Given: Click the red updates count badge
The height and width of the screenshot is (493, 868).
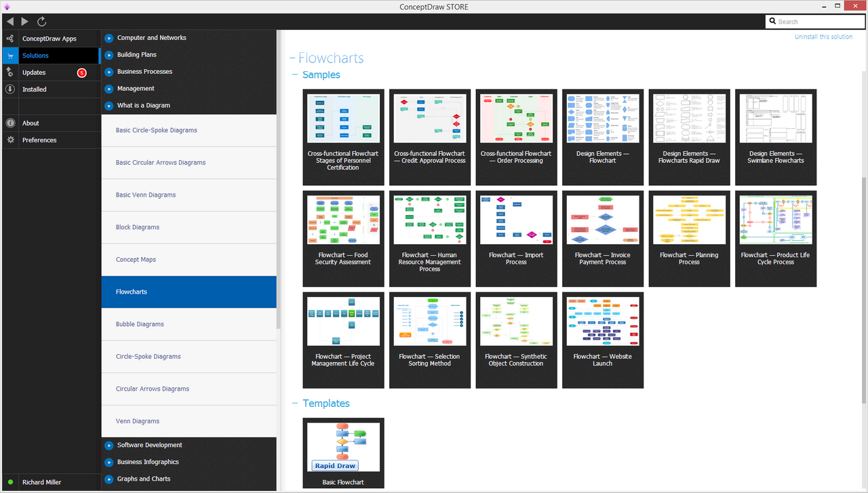Looking at the screenshot, I should point(82,73).
